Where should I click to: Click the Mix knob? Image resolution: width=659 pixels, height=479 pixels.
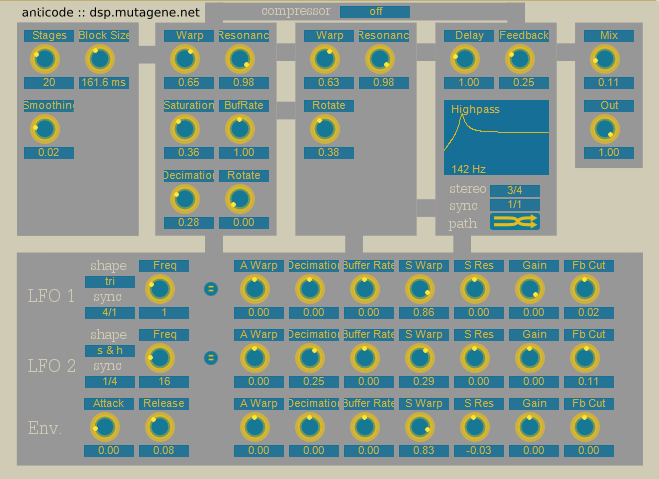[x=605, y=59]
